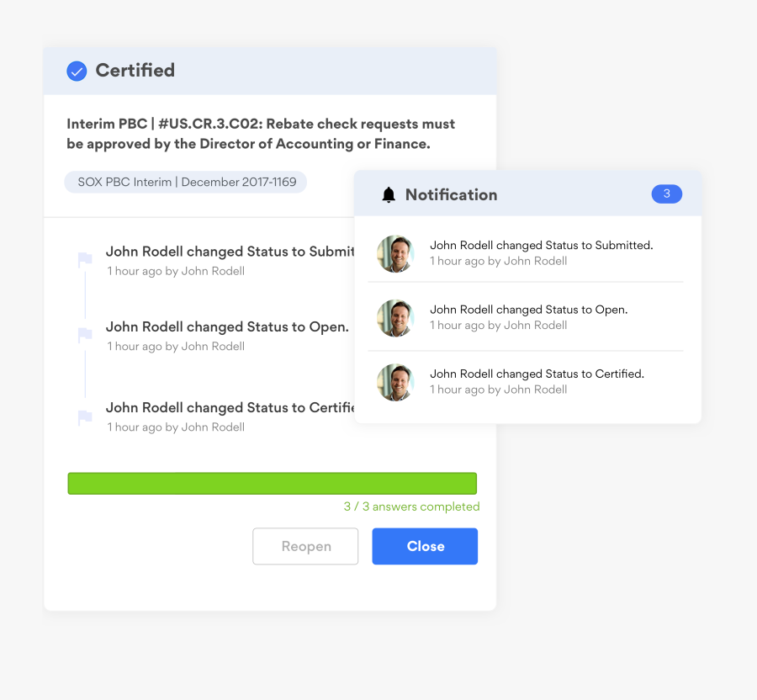Expand the Notification panel header
Screen dimensions: 757x700
[x=452, y=194]
